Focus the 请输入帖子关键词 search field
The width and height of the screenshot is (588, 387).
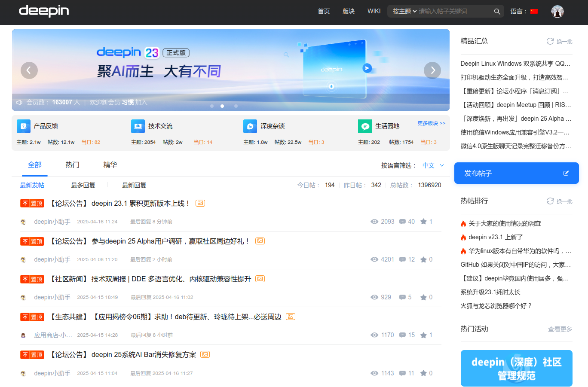[x=455, y=12]
